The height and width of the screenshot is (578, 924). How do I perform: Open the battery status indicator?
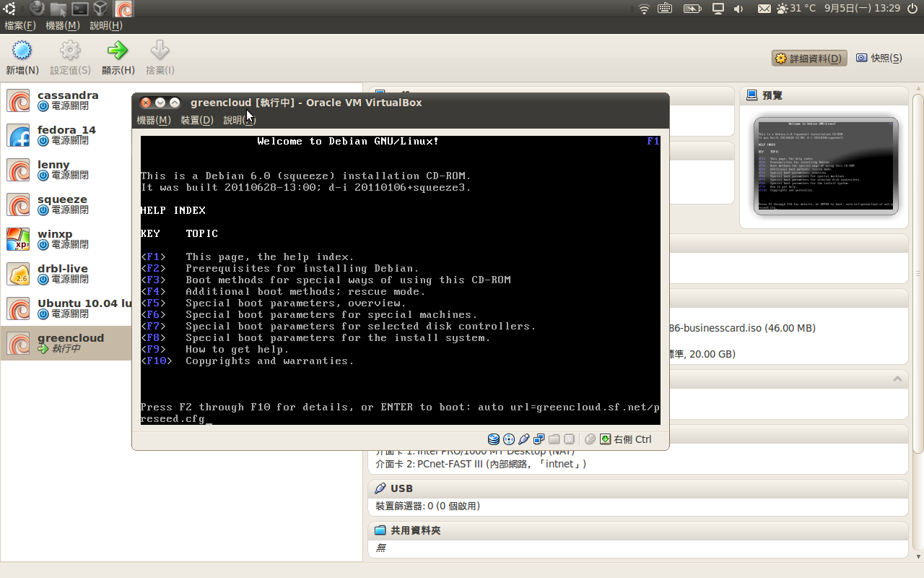pyautogui.click(x=692, y=9)
